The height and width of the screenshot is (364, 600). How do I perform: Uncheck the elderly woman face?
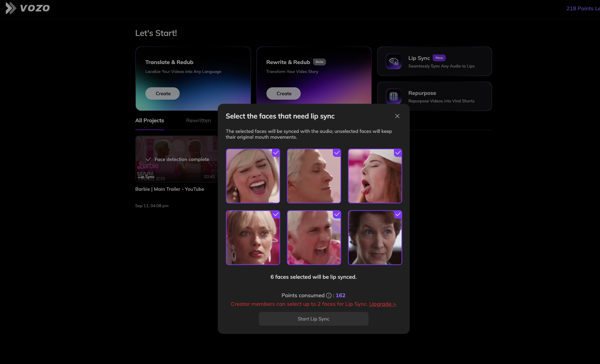coord(398,215)
